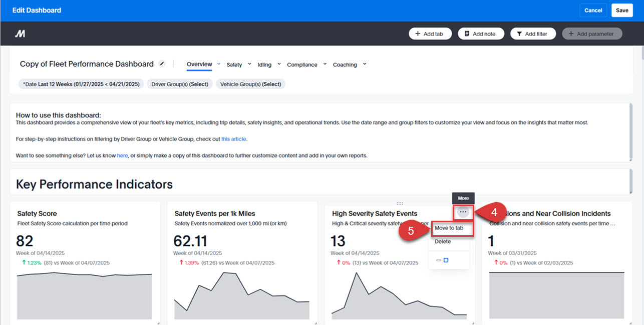Select the small tile size icon in card menu
The image size is (644, 325).
[x=438, y=260]
